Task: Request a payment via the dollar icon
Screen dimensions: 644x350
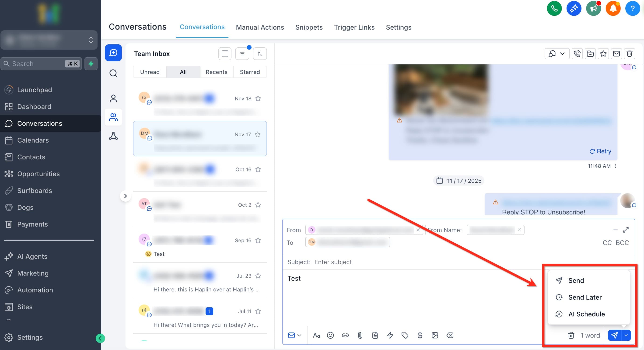Action: click(x=420, y=335)
